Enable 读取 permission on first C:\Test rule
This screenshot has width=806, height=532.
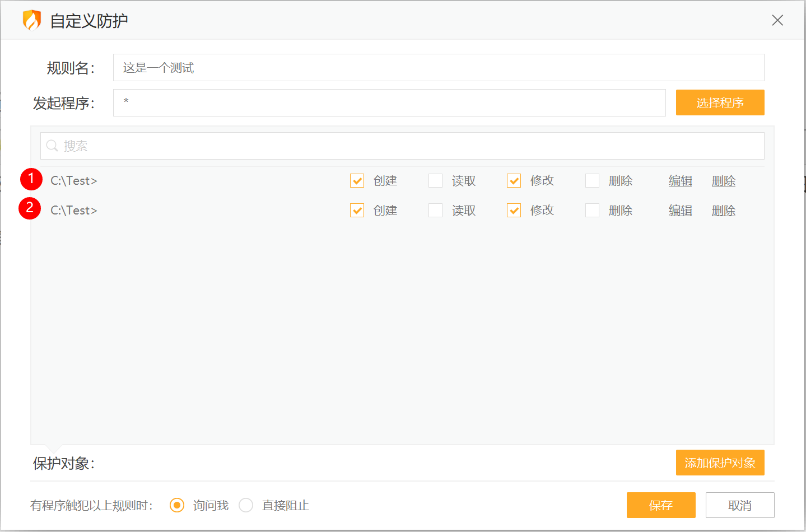click(435, 180)
